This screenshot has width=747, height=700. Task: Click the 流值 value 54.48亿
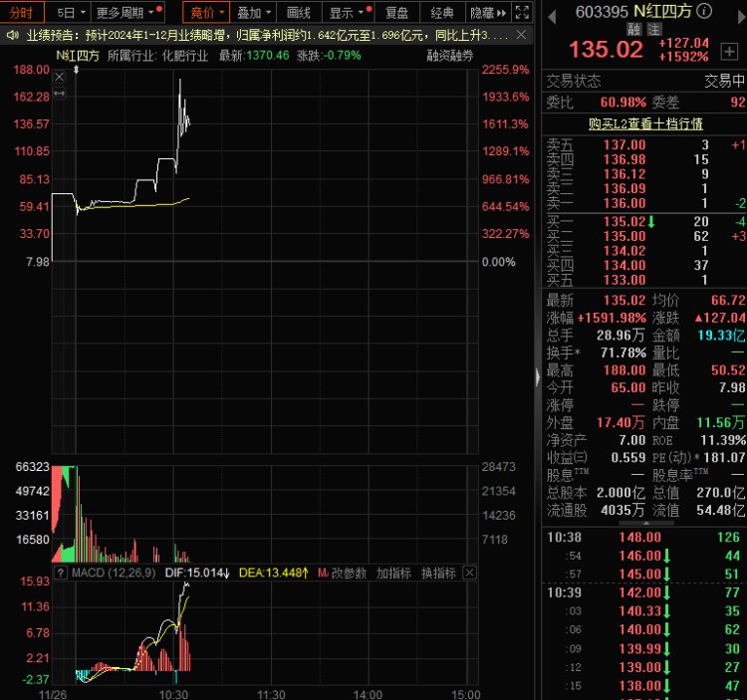click(721, 511)
